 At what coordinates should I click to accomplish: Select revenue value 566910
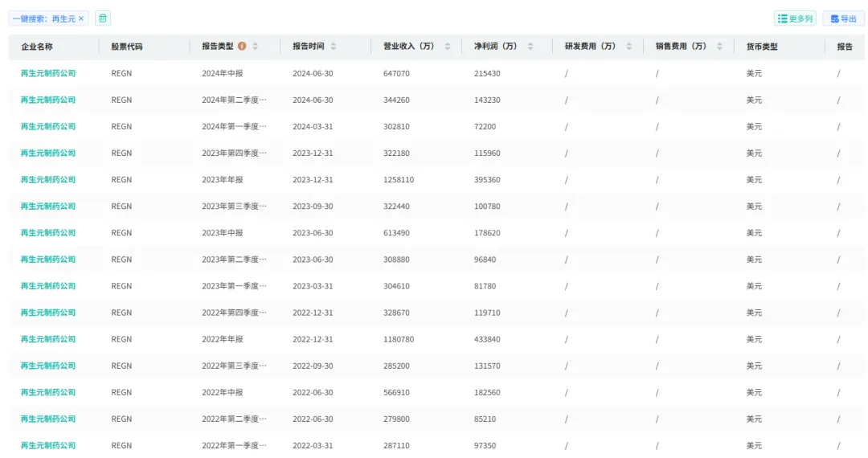pyautogui.click(x=396, y=392)
